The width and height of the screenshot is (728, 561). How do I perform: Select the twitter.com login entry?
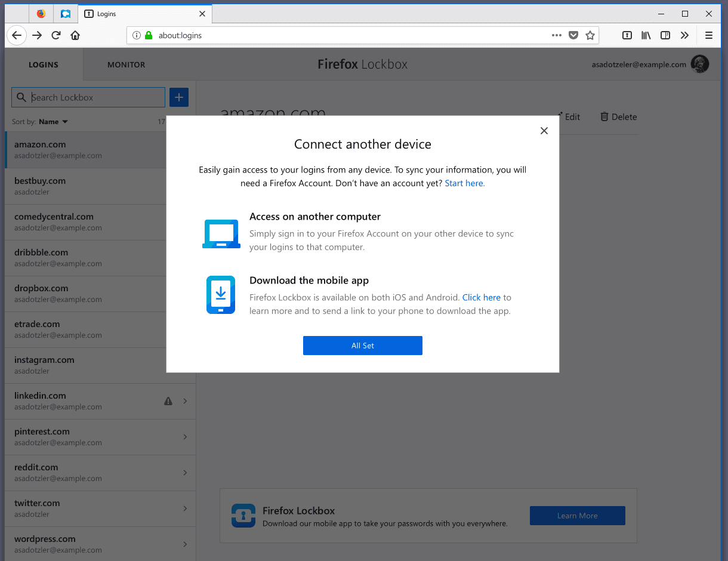coord(90,508)
